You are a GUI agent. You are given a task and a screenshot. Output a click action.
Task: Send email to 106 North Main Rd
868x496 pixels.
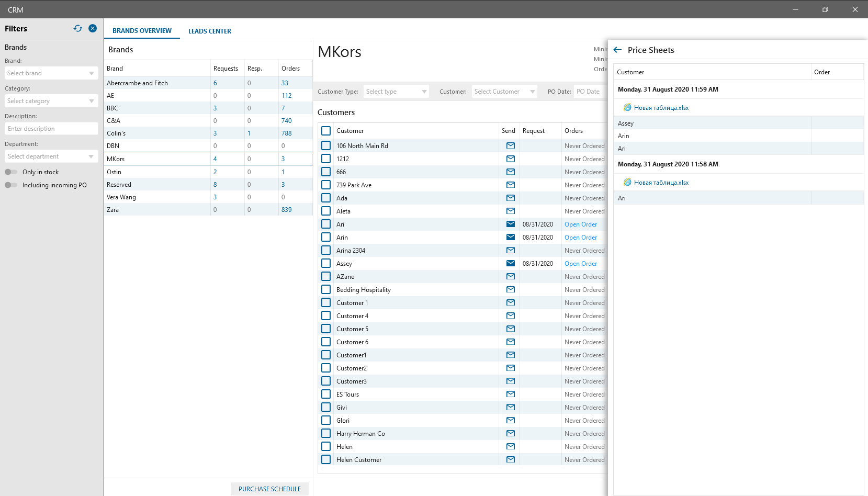pyautogui.click(x=511, y=145)
